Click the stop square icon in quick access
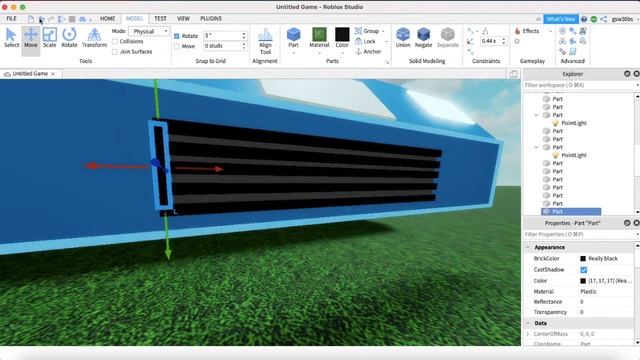This screenshot has height=360, width=640. (72, 19)
